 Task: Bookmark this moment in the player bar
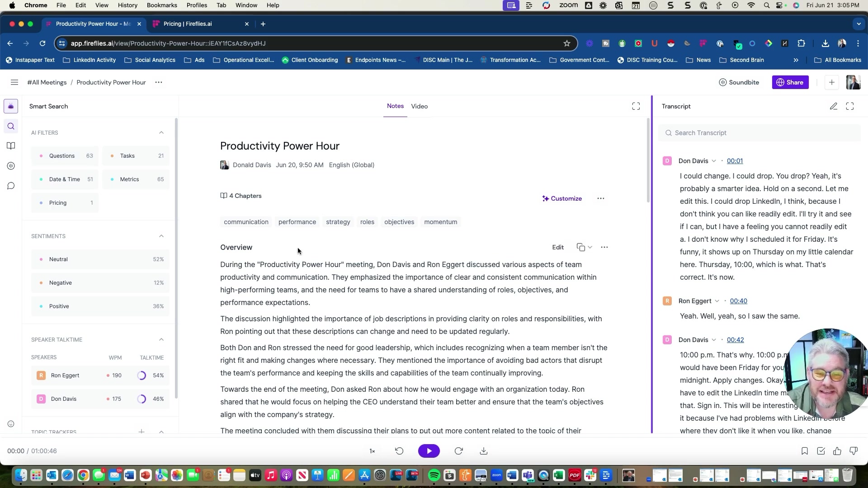click(x=804, y=451)
